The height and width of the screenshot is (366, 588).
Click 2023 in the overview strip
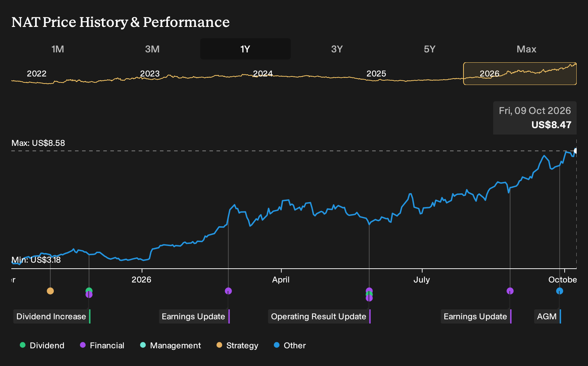click(x=150, y=74)
